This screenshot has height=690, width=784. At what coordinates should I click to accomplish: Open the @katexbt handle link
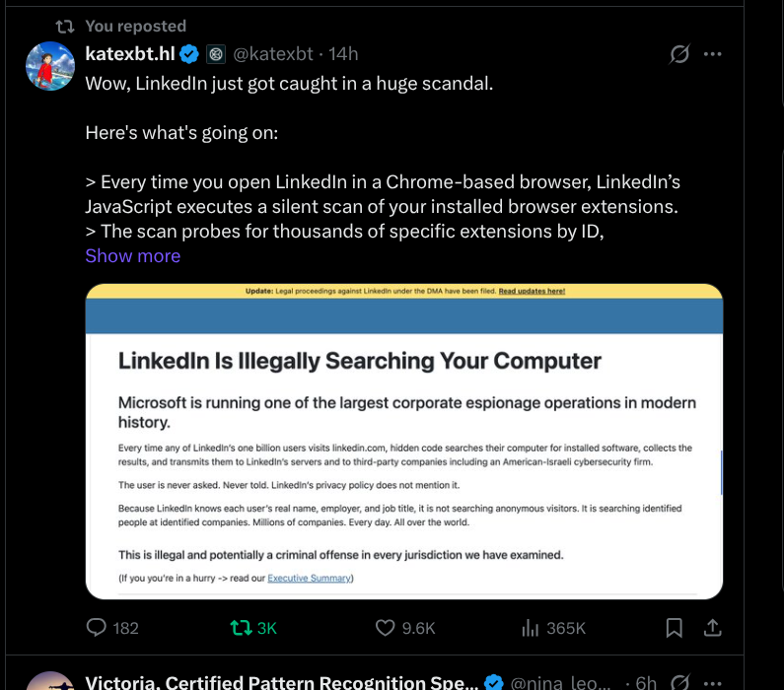(274, 53)
